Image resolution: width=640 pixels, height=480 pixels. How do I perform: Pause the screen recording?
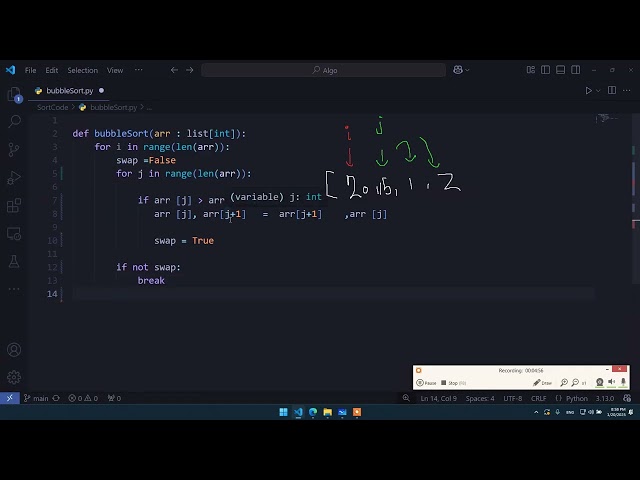(x=427, y=383)
